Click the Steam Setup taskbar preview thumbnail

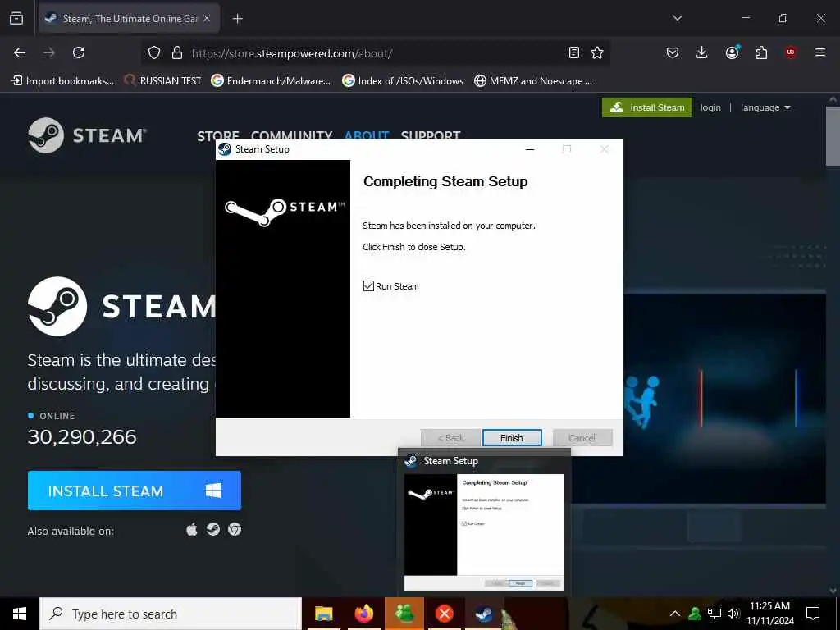(484, 532)
